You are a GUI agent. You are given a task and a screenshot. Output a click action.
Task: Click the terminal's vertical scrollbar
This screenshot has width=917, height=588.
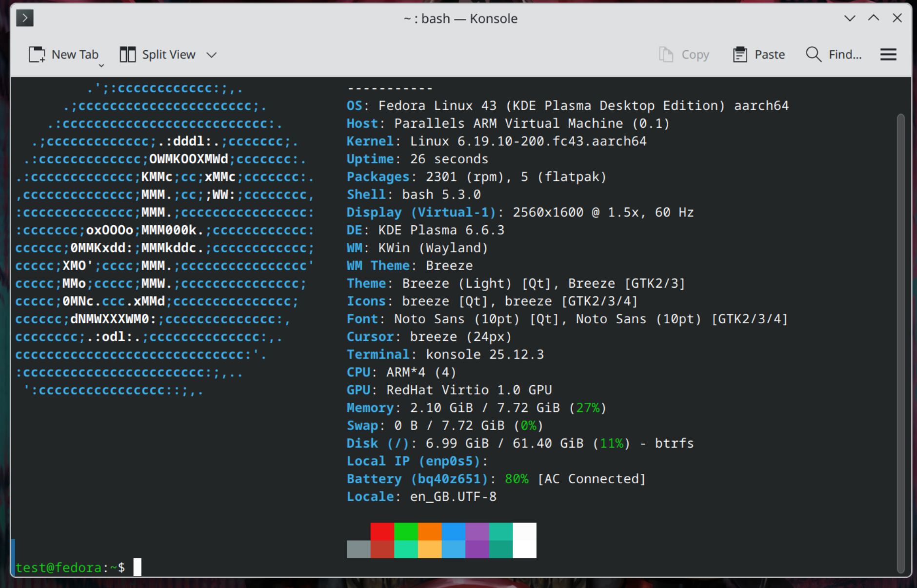pyautogui.click(x=900, y=343)
